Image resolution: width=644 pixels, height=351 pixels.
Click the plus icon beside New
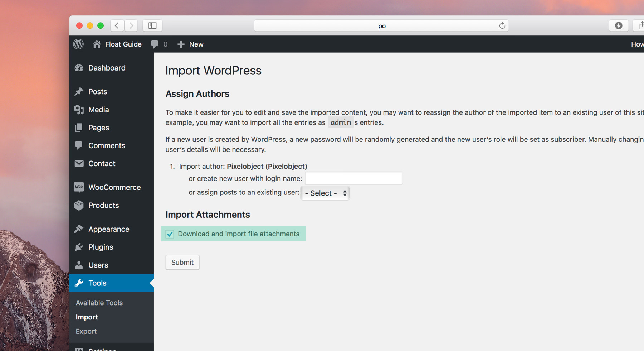(181, 44)
